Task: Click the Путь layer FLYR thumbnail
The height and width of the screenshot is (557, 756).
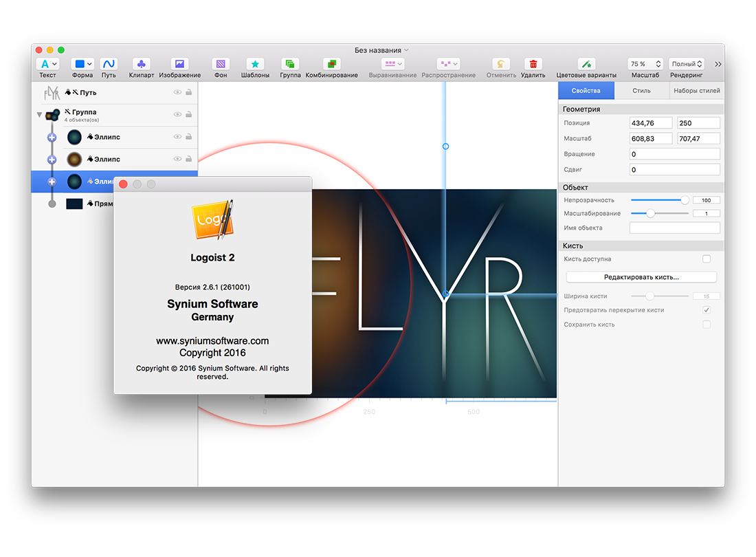Action: [52, 93]
